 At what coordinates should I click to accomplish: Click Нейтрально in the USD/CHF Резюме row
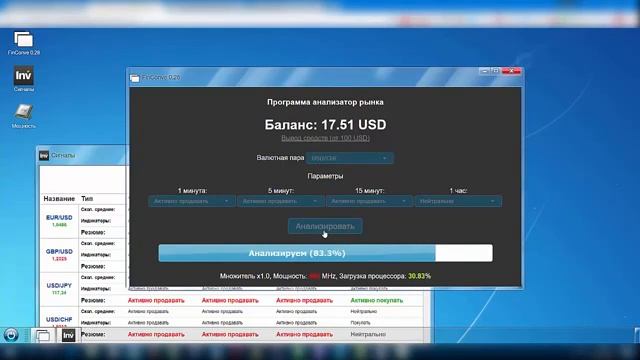tap(368, 334)
